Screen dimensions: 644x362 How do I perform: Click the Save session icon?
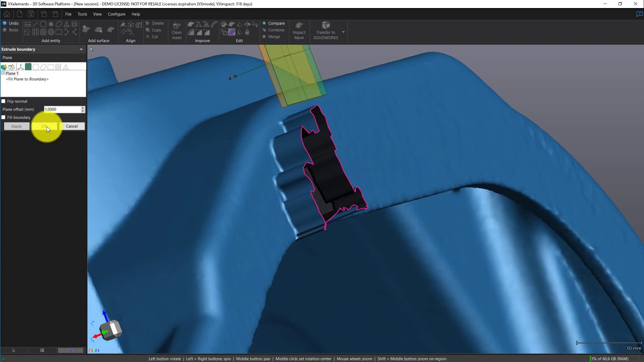[x=31, y=14]
